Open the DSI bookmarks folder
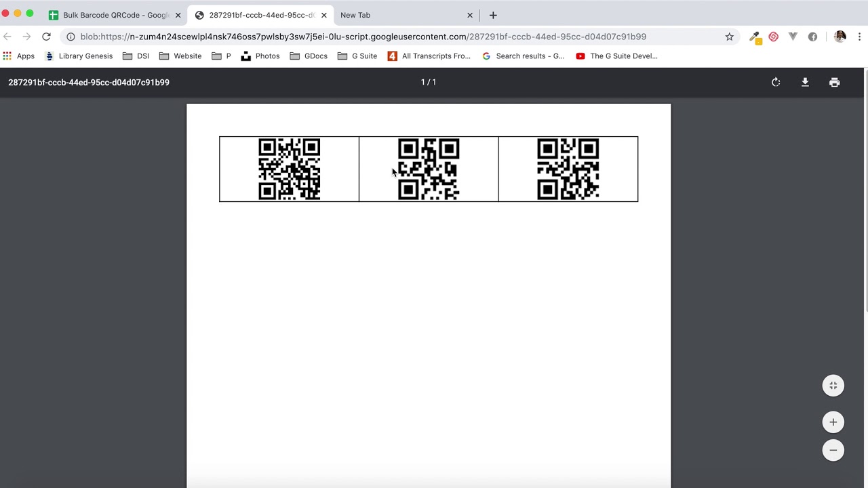The width and height of the screenshot is (868, 488). (x=136, y=56)
